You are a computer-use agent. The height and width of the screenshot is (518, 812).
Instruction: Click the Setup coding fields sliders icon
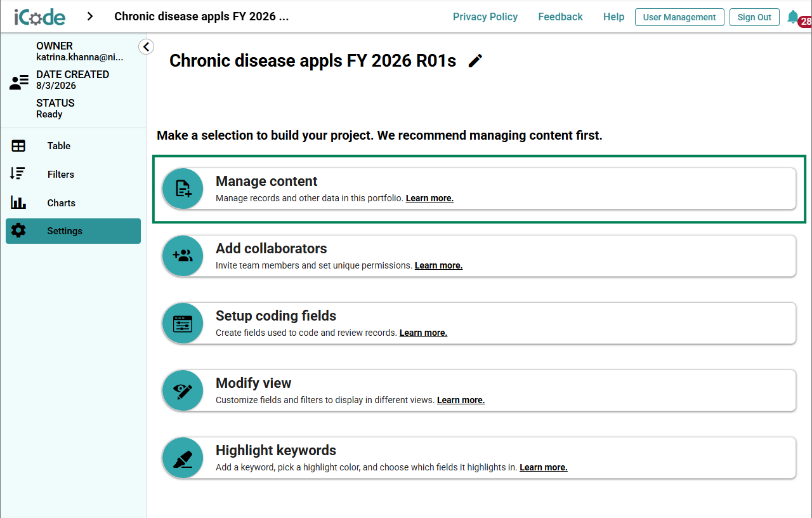point(183,323)
